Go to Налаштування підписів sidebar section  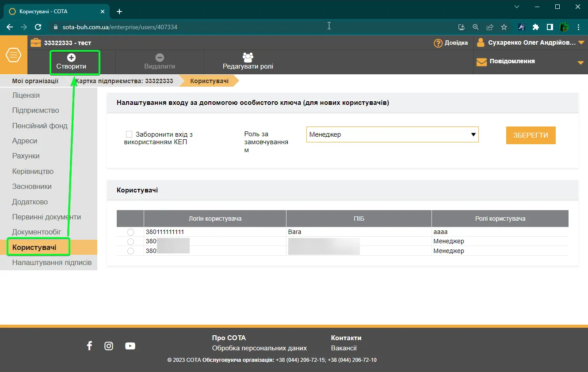click(52, 262)
